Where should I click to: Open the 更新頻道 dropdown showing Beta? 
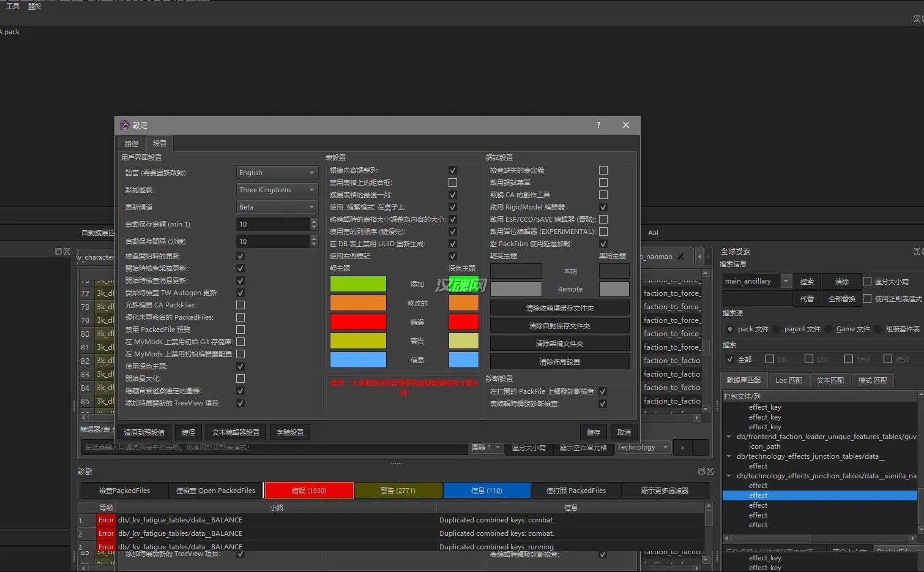coord(277,207)
